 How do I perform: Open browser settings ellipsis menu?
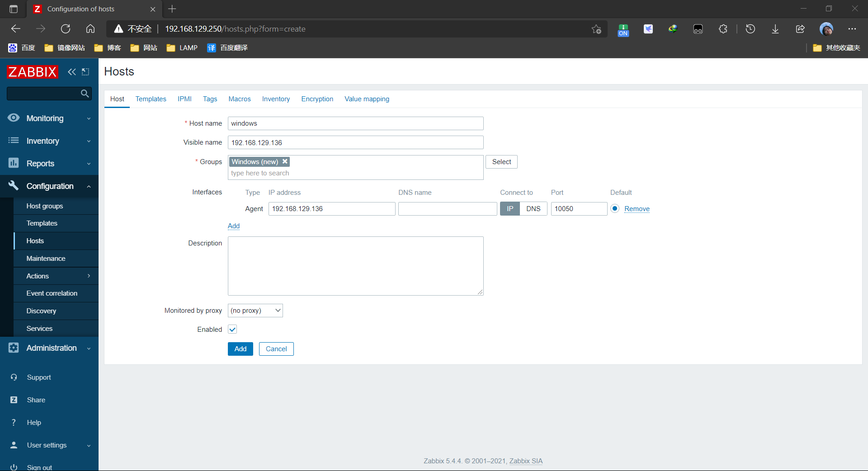pyautogui.click(x=852, y=29)
